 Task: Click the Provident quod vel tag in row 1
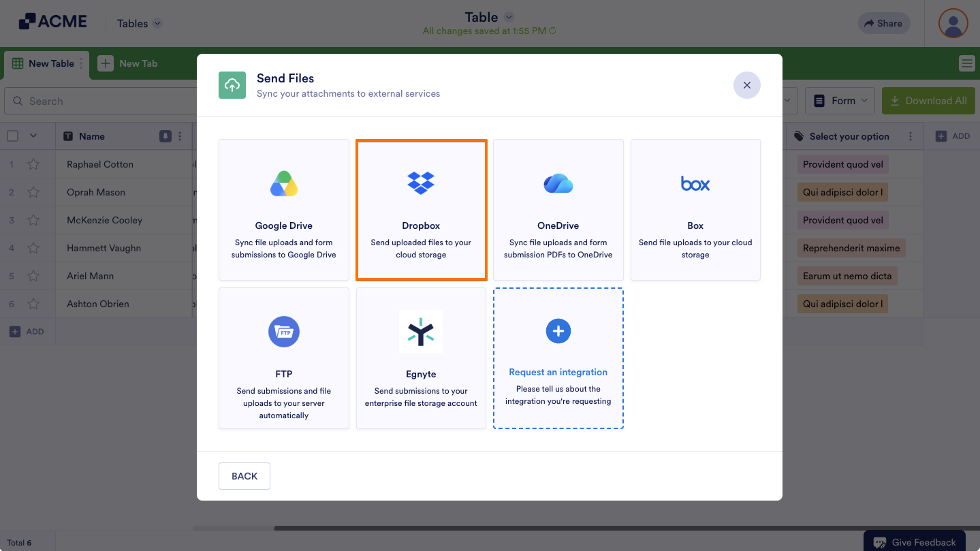coord(843,164)
